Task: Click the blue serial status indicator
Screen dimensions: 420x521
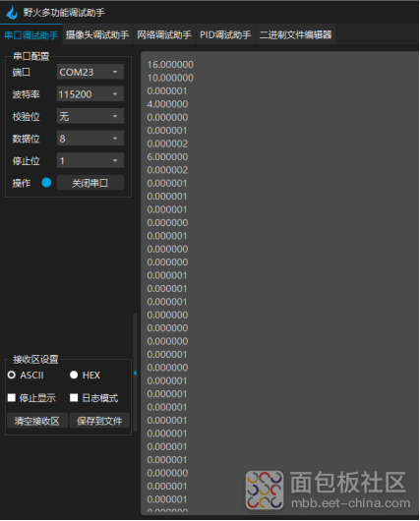Action: pos(46,183)
